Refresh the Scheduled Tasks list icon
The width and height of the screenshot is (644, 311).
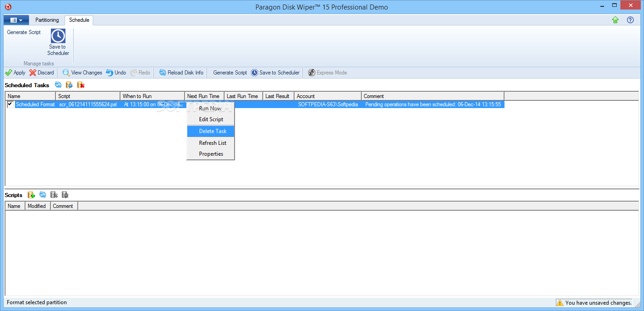tap(58, 85)
